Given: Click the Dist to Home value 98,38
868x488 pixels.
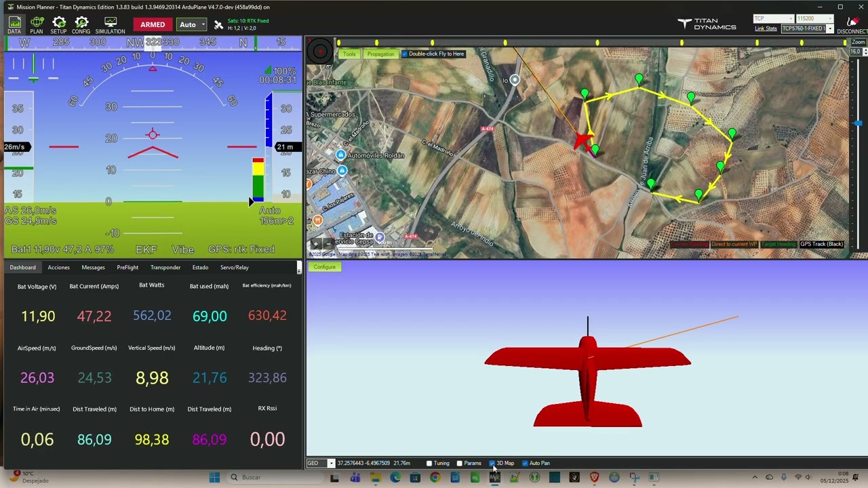Looking at the screenshot, I should pyautogui.click(x=152, y=439).
